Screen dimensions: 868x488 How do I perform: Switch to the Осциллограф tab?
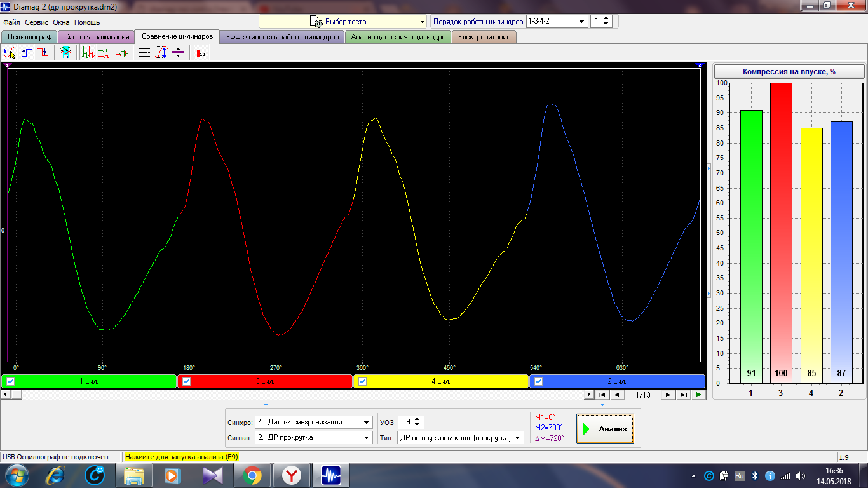pyautogui.click(x=29, y=37)
